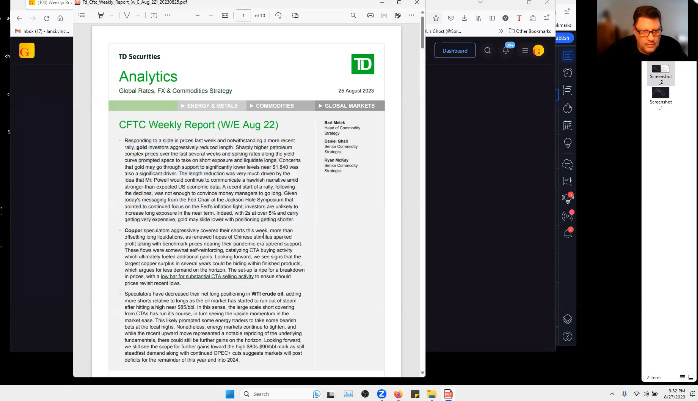Image resolution: width=698 pixels, height=401 pixels.
Task: Click the browser home button
Action: point(60,18)
